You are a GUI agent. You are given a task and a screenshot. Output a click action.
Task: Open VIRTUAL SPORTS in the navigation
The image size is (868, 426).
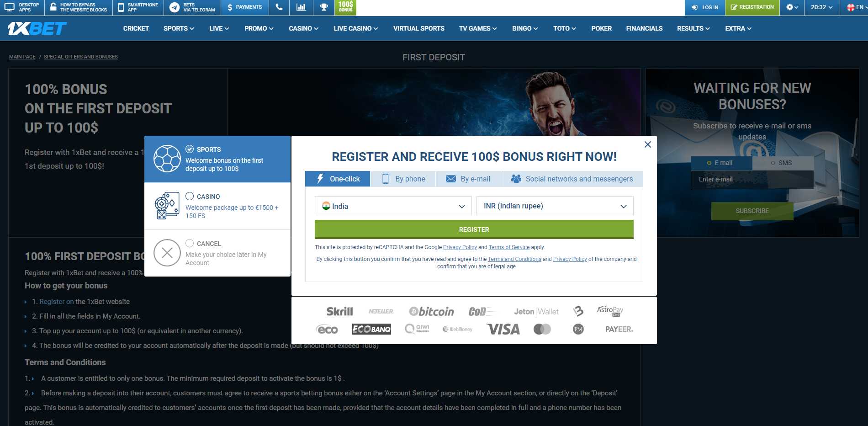419,28
